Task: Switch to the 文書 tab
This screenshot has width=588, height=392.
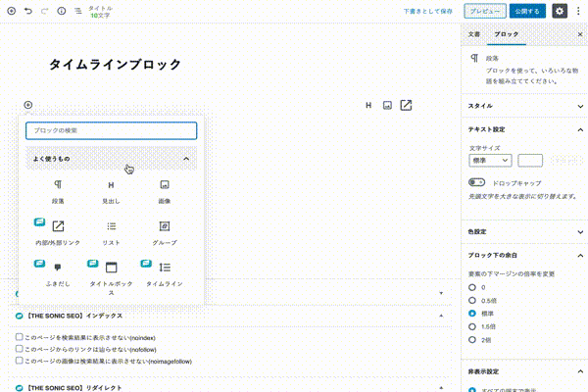Action: click(474, 34)
